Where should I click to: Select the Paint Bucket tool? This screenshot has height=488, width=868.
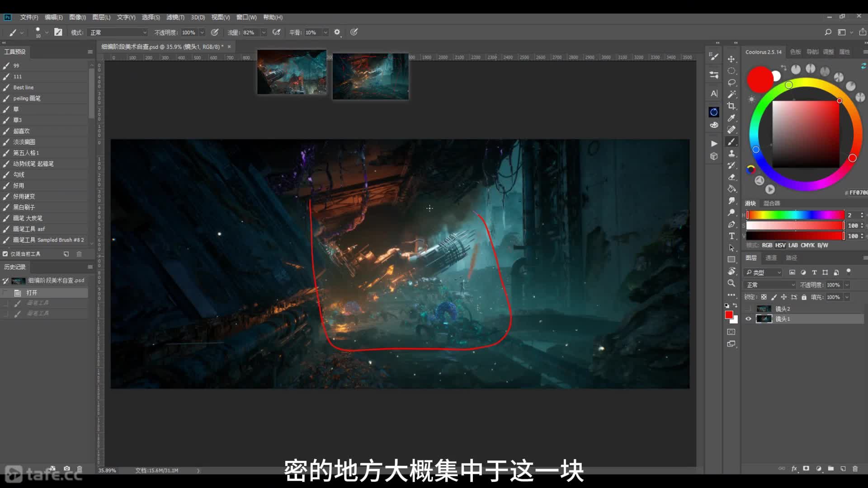tap(731, 189)
